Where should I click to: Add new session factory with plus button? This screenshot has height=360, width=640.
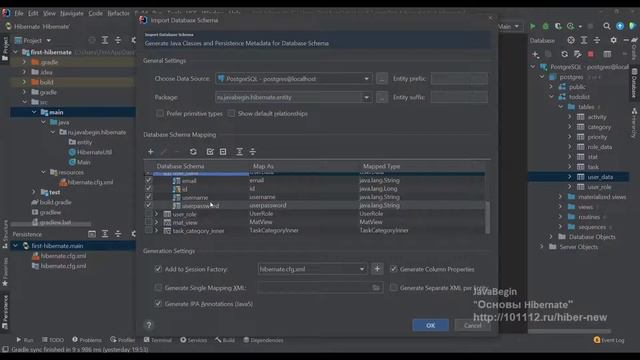[x=377, y=269]
